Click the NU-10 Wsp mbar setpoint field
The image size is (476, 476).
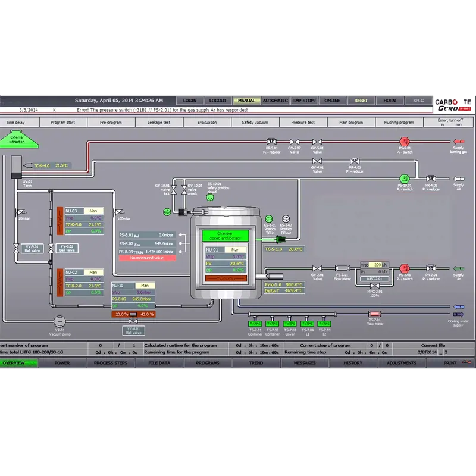pyautogui.click(x=133, y=292)
